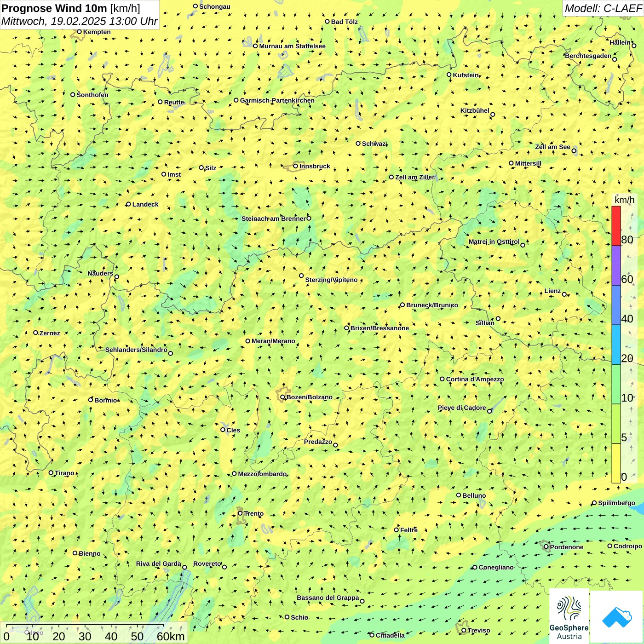644x644 pixels.
Task: Click the Bassano del Grappa label
Action: click(x=328, y=598)
